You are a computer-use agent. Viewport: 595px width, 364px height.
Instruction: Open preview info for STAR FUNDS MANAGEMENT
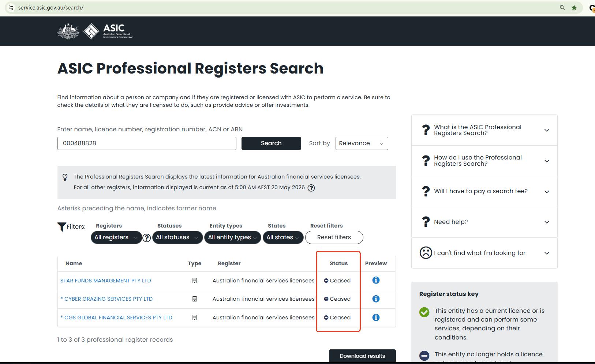(x=376, y=280)
